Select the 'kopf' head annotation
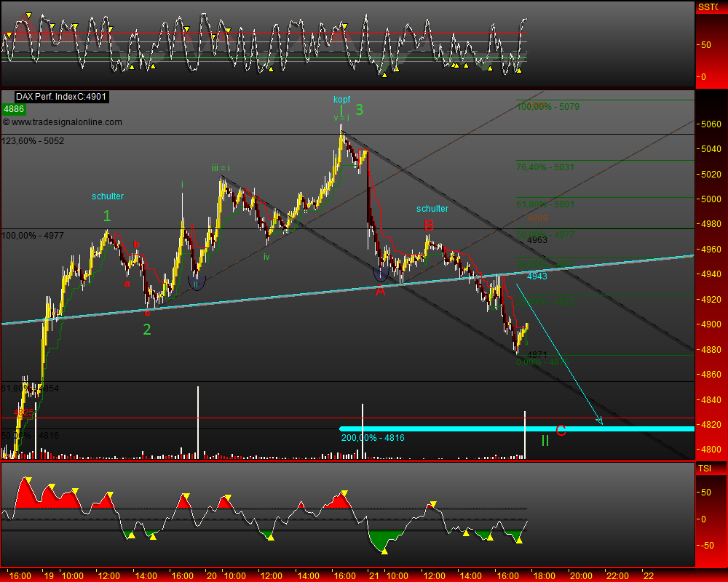This screenshot has height=582, width=728. (x=341, y=97)
